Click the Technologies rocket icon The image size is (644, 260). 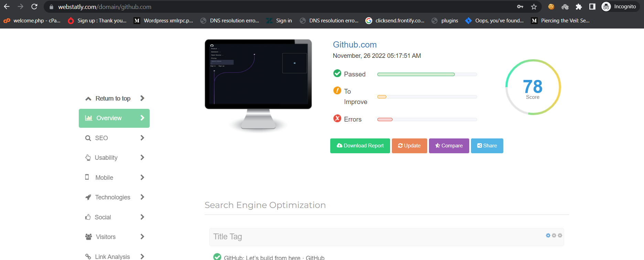[88, 197]
